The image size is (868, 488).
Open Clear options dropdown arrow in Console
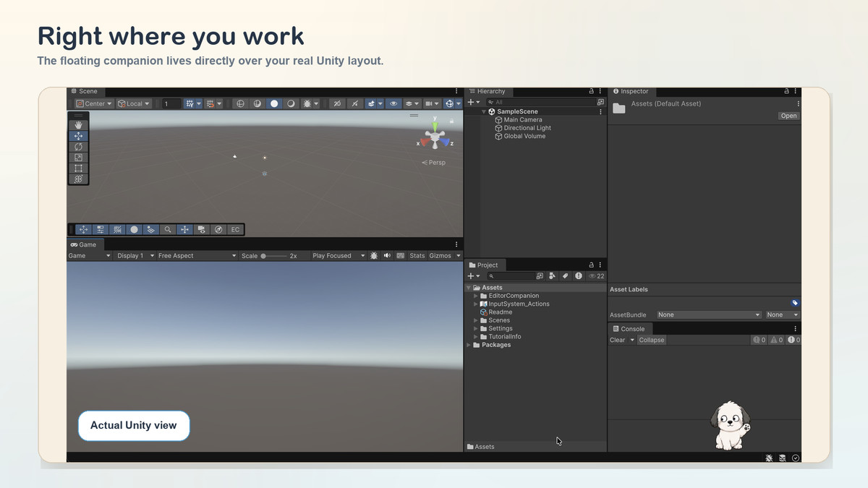(631, 340)
